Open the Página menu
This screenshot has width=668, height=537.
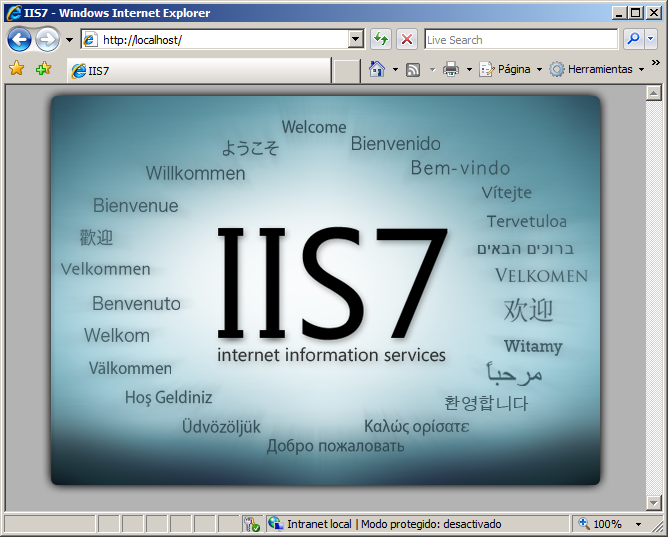(x=511, y=69)
